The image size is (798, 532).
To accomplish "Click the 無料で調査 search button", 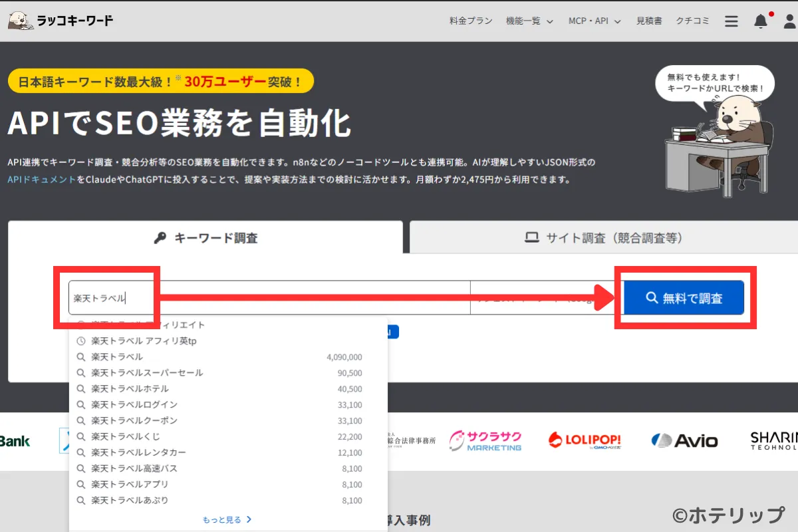I will point(684,298).
